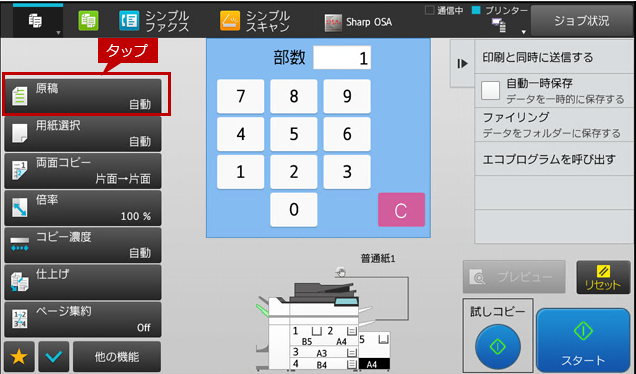Tap keypad number 3

347,172
